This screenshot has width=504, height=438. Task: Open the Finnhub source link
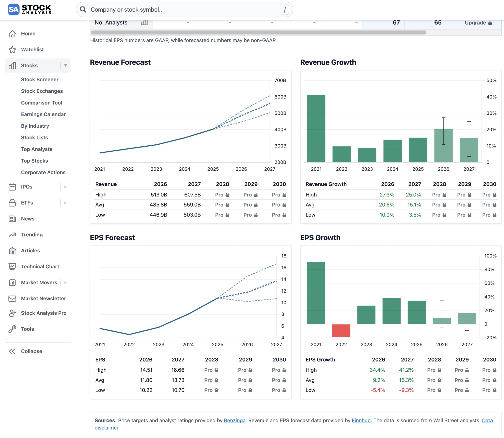click(361, 420)
